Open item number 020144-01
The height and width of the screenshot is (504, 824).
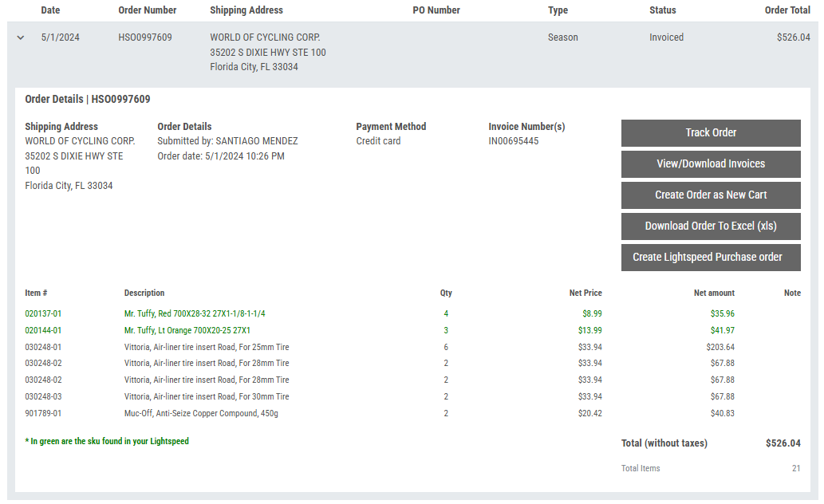(43, 330)
